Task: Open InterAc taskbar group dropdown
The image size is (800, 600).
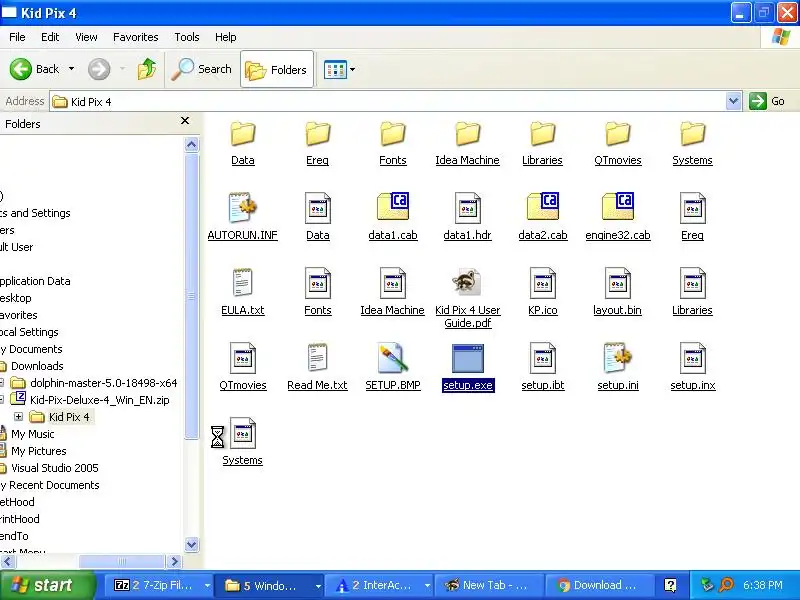Action: click(x=427, y=586)
